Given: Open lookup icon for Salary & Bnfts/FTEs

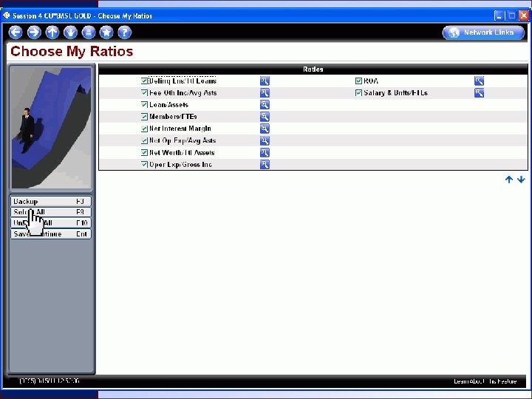Looking at the screenshot, I should coord(479,93).
